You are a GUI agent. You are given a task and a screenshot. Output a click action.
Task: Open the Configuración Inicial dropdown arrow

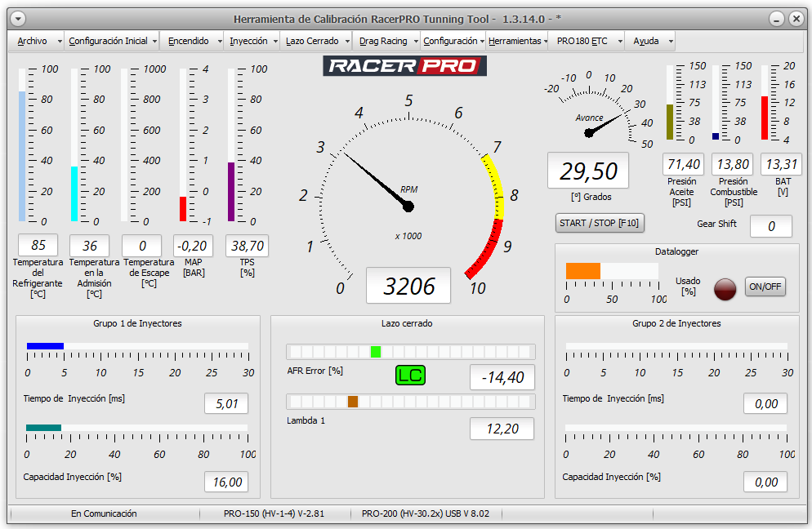(154, 41)
